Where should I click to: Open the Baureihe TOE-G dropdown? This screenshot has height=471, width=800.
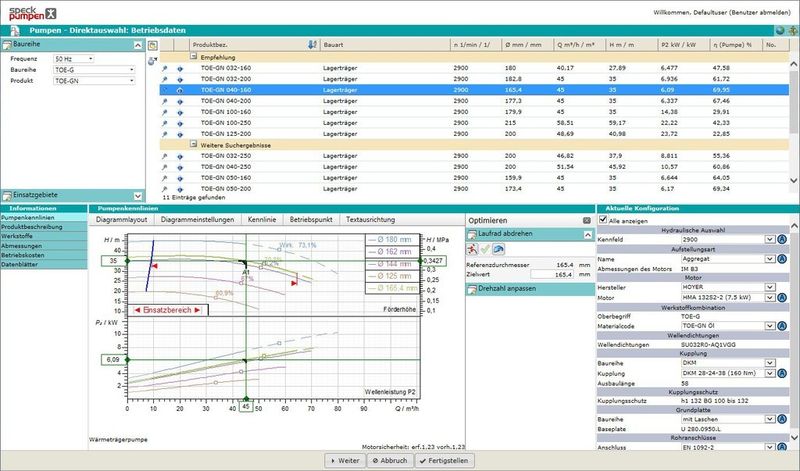click(x=94, y=69)
